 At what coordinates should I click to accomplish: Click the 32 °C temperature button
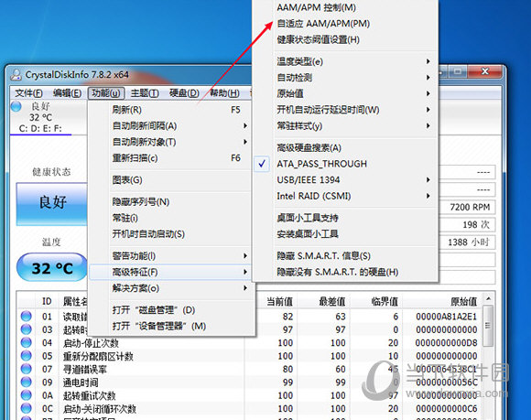click(x=52, y=267)
